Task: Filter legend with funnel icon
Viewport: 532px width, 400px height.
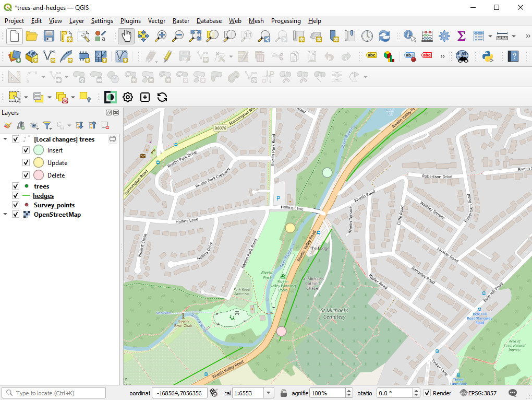Action: click(x=47, y=126)
